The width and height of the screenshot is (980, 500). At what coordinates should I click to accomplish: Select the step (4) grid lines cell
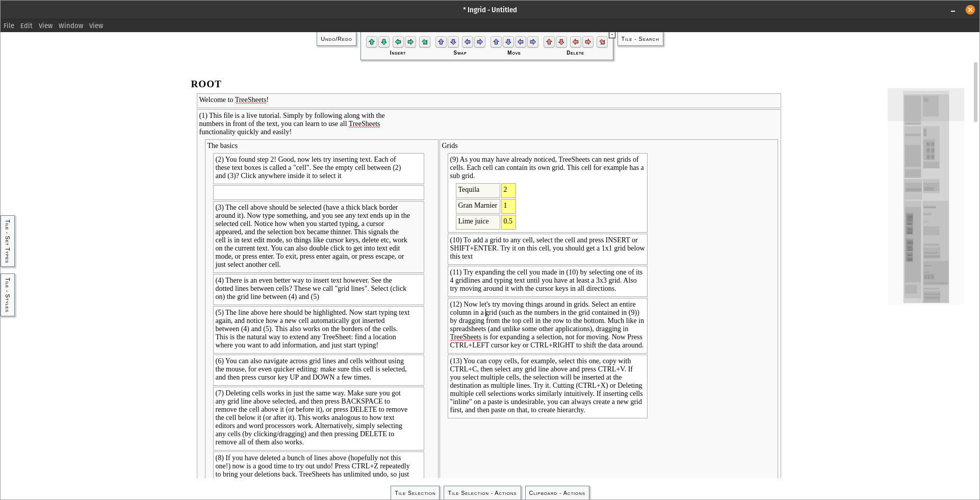318,289
